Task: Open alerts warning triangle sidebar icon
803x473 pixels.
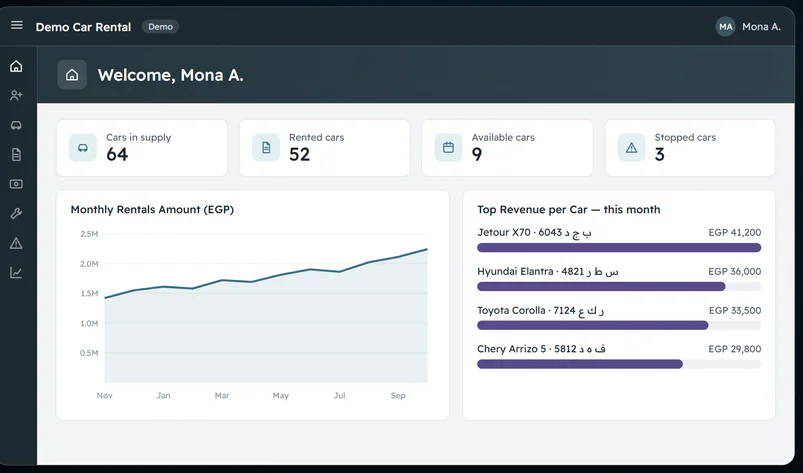Action: 16,243
